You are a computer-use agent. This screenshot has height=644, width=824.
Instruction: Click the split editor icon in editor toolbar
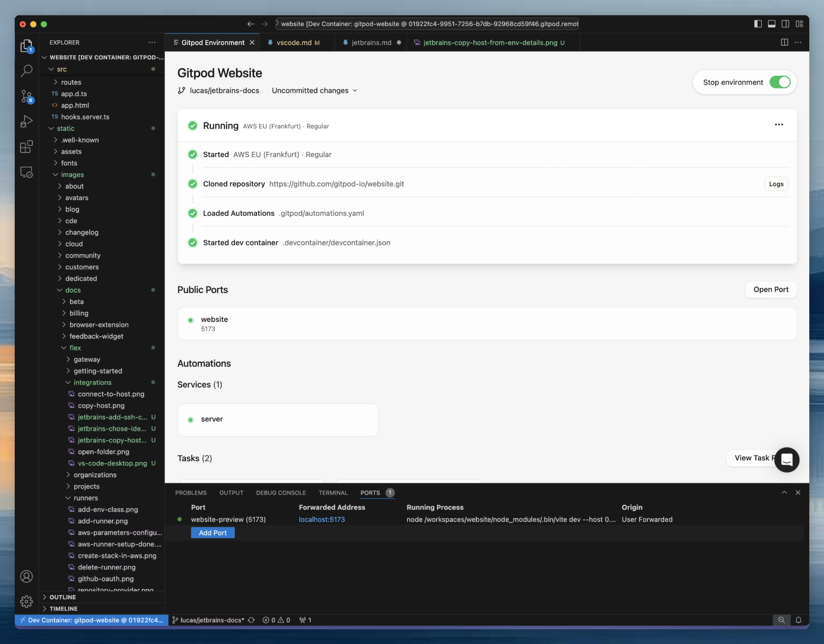click(783, 42)
